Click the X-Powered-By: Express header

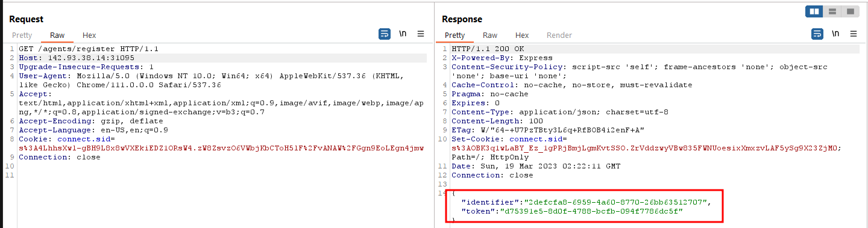(x=502, y=58)
